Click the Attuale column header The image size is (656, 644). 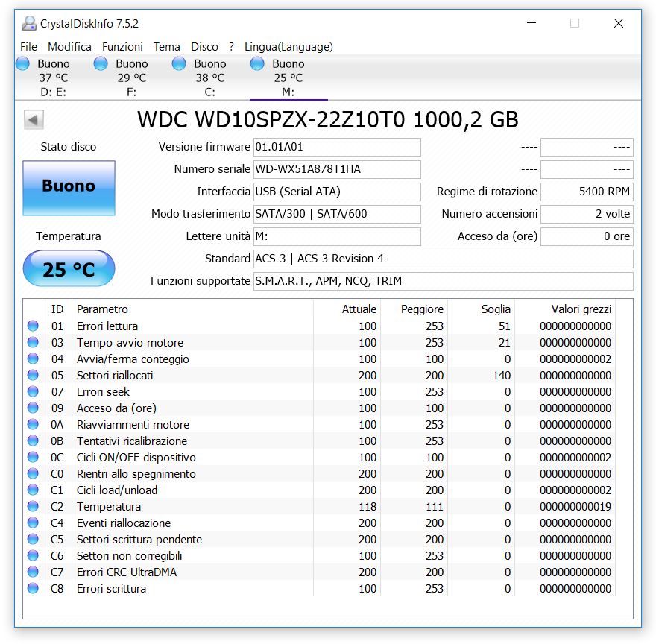point(347,309)
